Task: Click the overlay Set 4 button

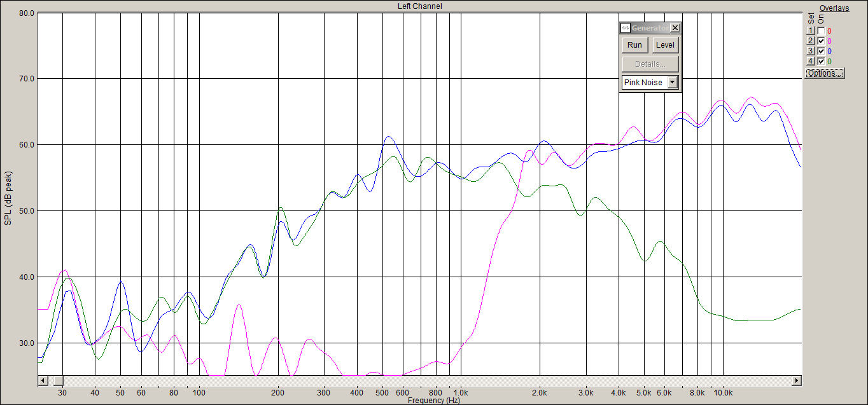Action: point(811,61)
